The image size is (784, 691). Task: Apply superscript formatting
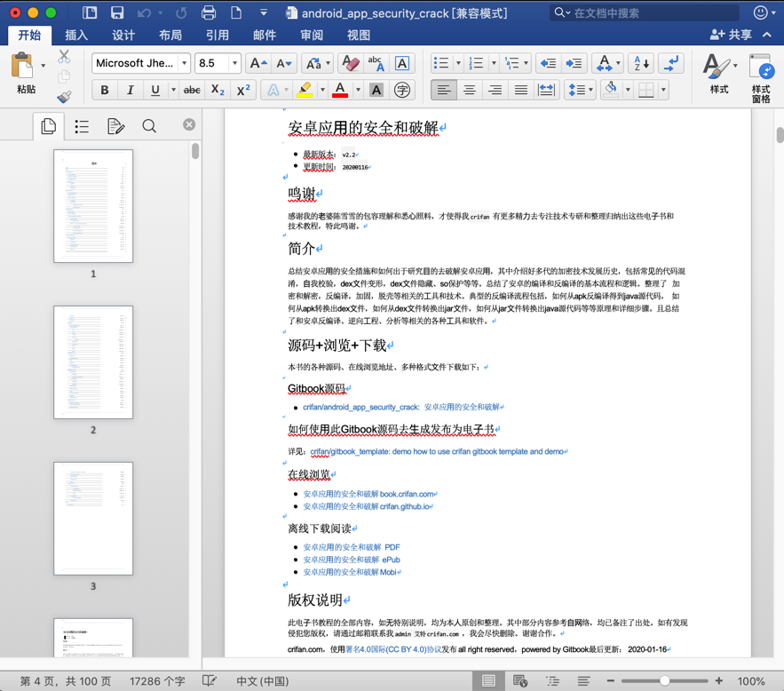[243, 90]
